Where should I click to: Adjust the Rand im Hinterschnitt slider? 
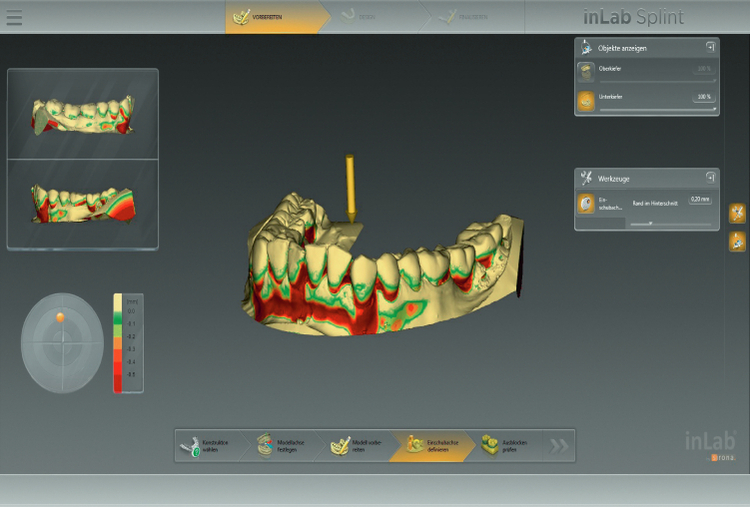pos(650,224)
